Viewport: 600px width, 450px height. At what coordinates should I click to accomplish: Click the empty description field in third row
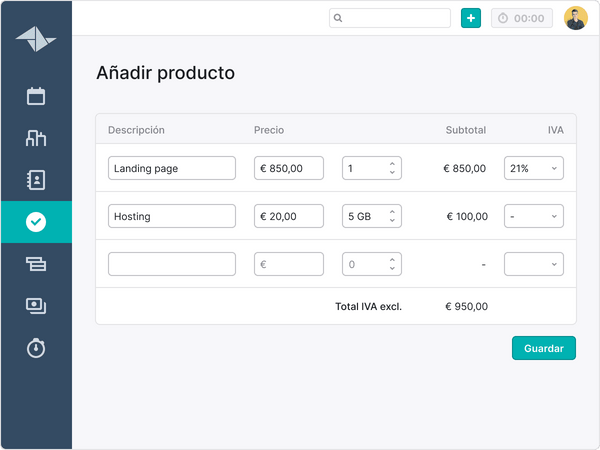pyautogui.click(x=171, y=264)
